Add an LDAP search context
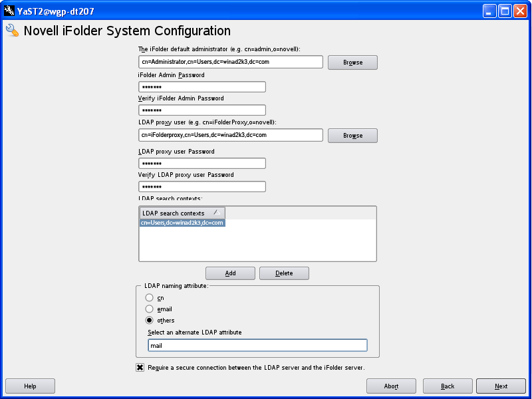Screen dimensions: 532x399 [230, 273]
